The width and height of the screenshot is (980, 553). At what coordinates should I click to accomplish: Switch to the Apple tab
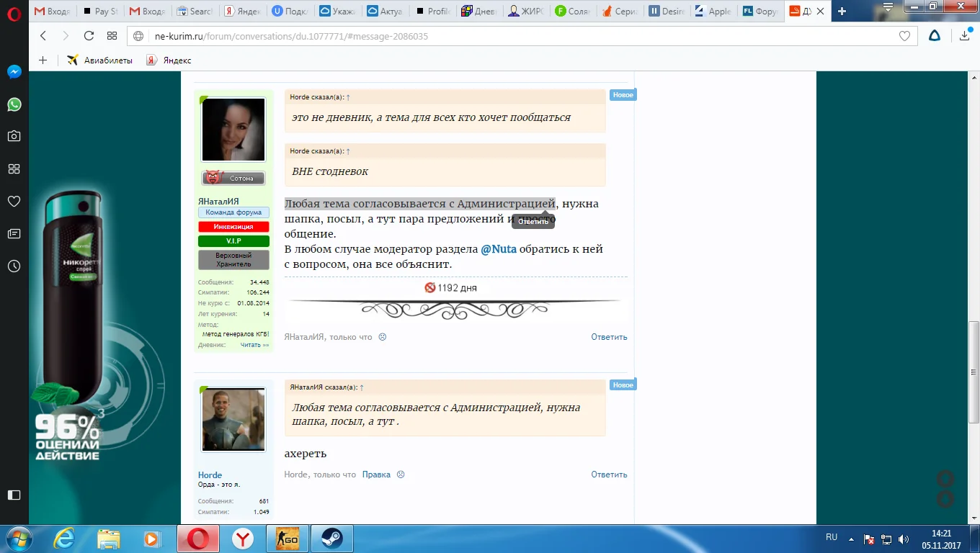point(714,12)
